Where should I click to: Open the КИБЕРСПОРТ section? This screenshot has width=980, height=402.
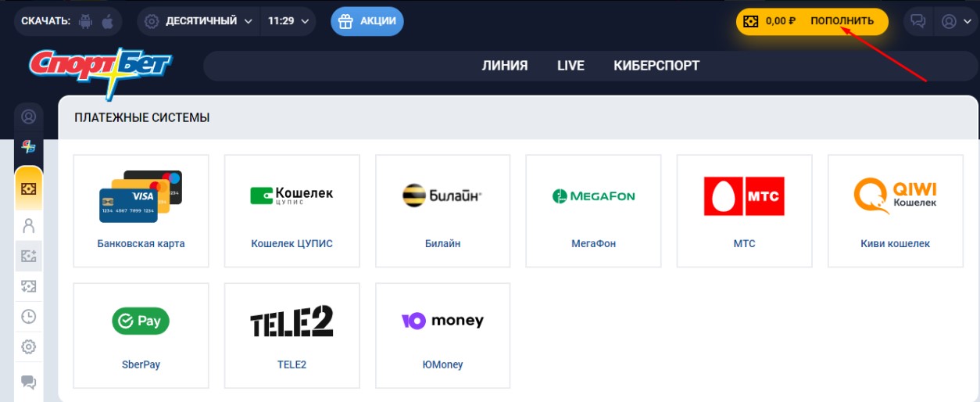(x=656, y=66)
